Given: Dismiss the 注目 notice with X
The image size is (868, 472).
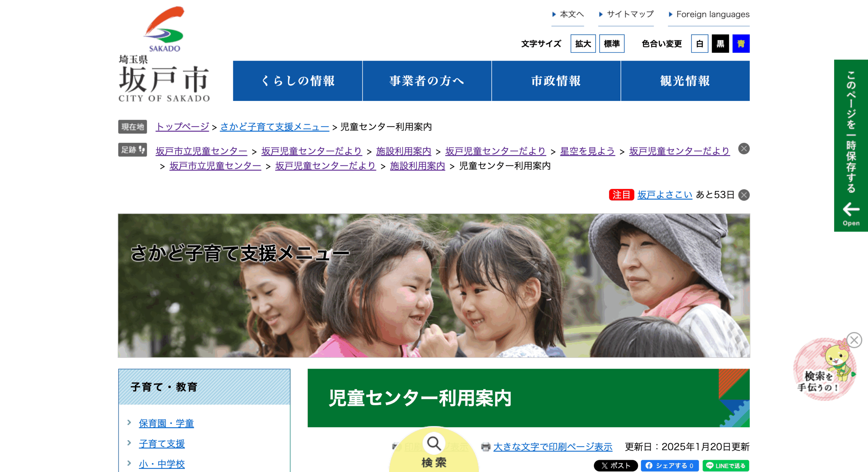Looking at the screenshot, I should pos(744,195).
